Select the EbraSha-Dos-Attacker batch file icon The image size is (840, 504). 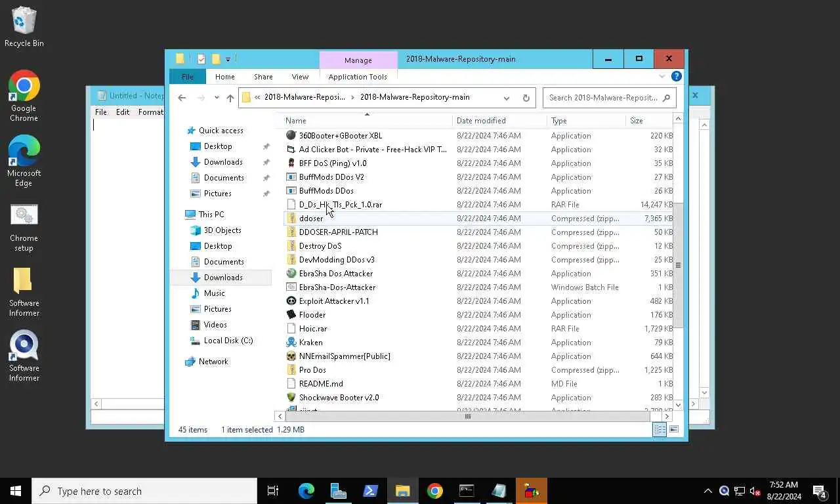coord(291,287)
